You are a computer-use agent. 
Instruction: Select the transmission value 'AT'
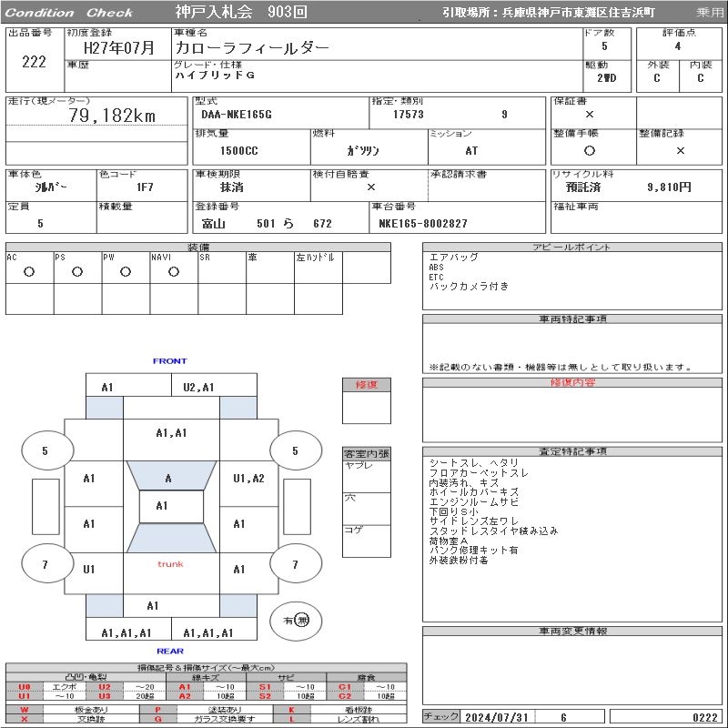pyautogui.click(x=471, y=151)
